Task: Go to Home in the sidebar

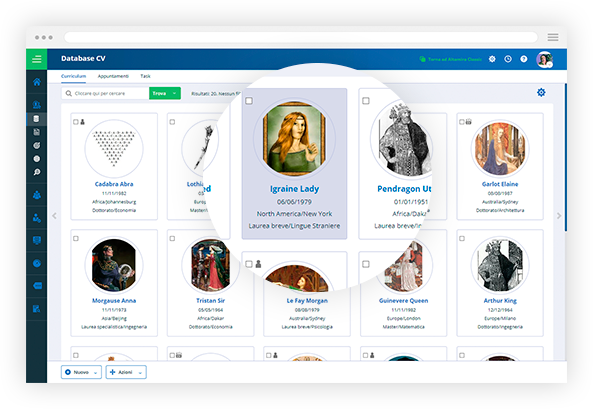Action: pyautogui.click(x=37, y=82)
